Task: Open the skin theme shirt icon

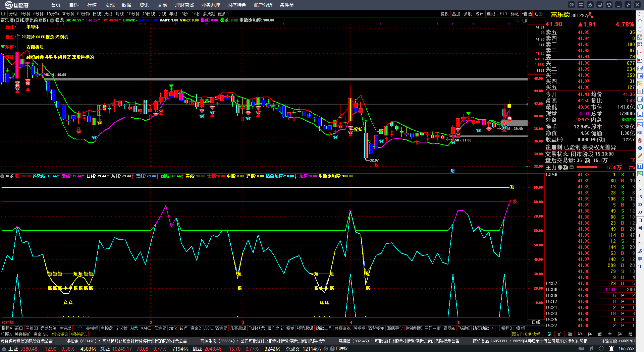Action: (609, 5)
